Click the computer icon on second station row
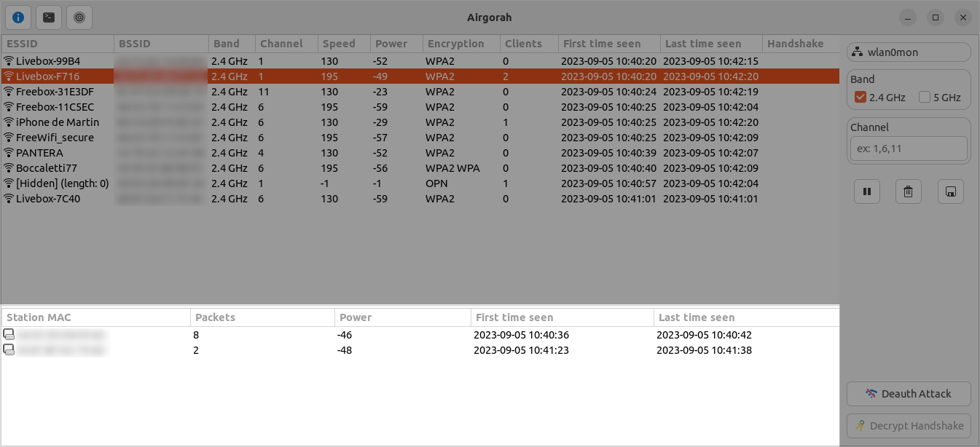This screenshot has width=980, height=447. tap(9, 349)
